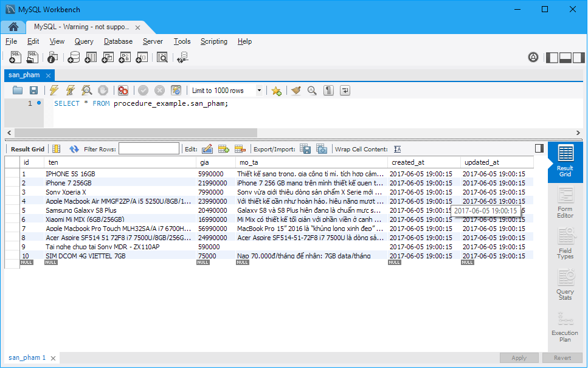Run EXPLAIN on the current statement
Viewport: 588px width, 369px height.
click(x=86, y=91)
